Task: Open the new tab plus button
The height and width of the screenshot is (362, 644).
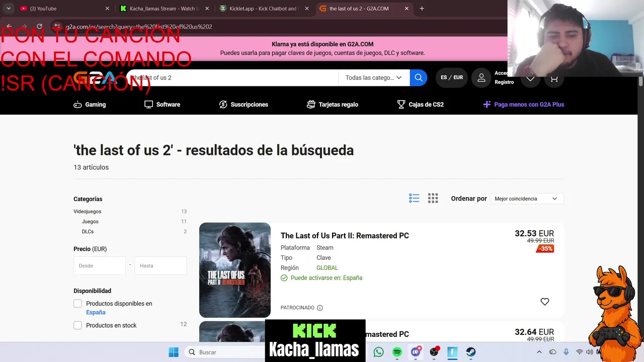Action: tap(422, 9)
